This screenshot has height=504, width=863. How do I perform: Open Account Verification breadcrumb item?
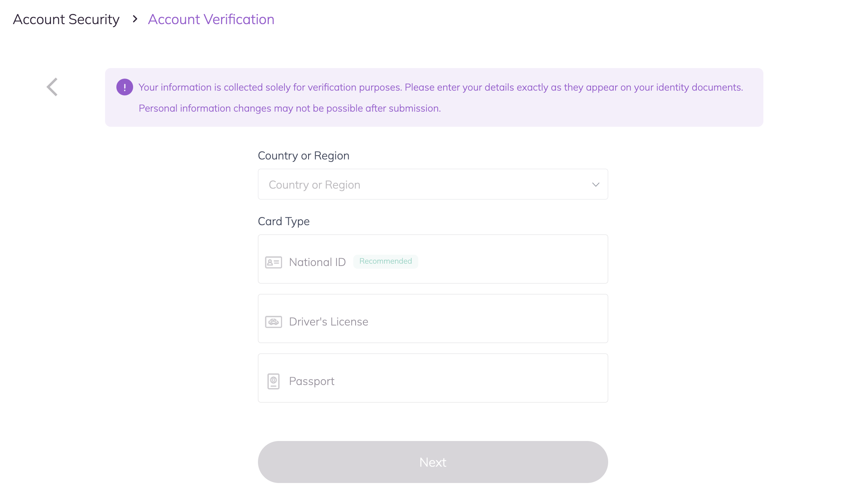click(211, 19)
